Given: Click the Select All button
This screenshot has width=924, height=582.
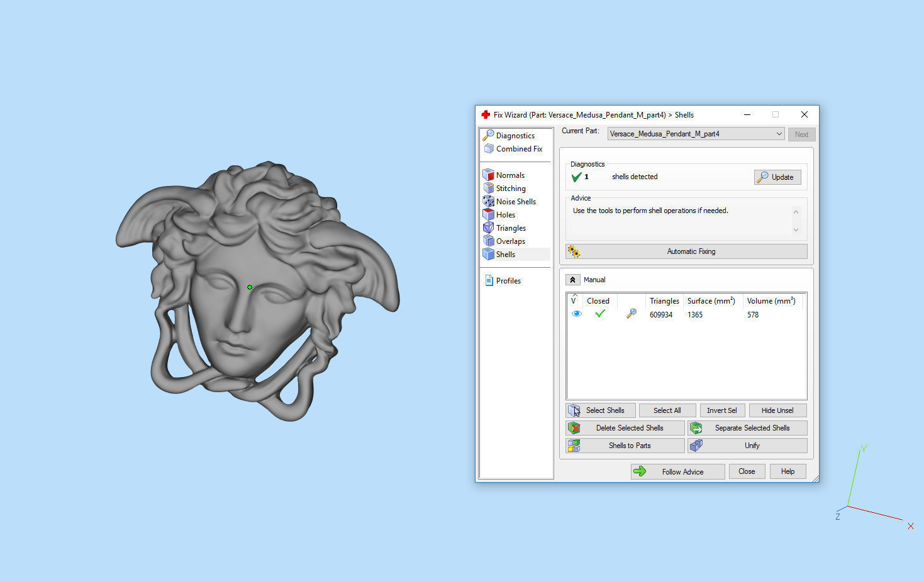Looking at the screenshot, I should click(667, 410).
